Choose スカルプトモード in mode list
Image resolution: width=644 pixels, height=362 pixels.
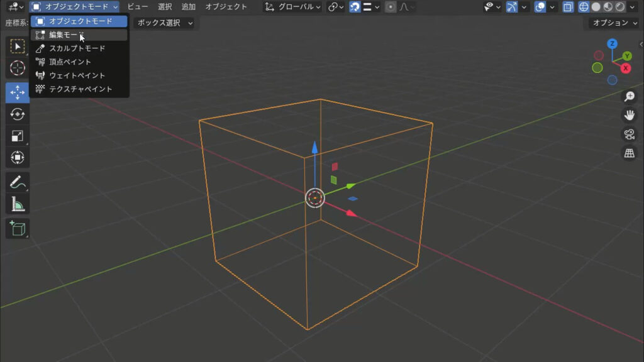(x=79, y=48)
